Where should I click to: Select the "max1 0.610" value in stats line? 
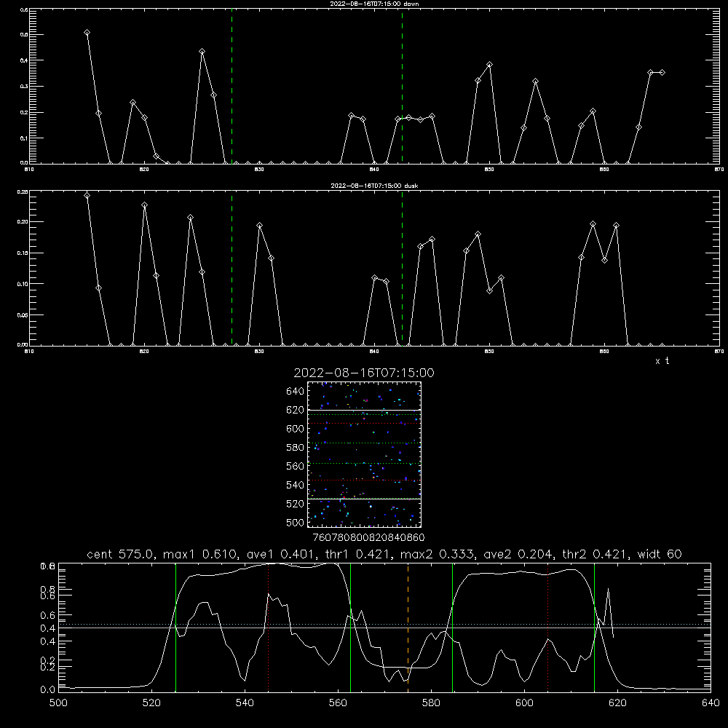point(201,554)
